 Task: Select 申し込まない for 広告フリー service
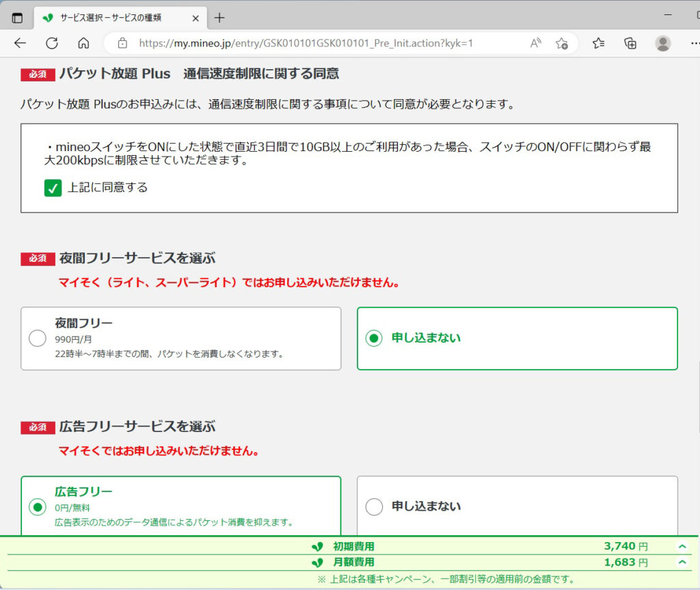point(517,506)
